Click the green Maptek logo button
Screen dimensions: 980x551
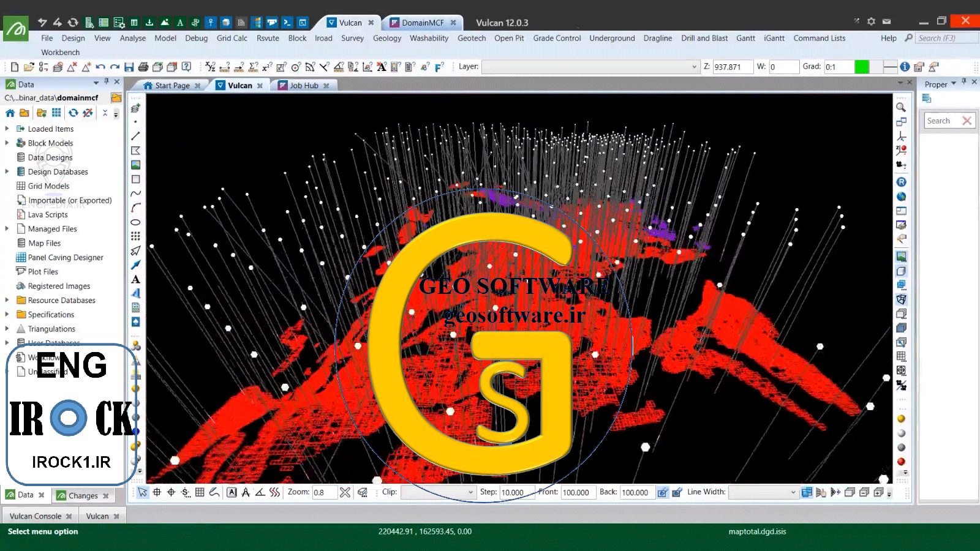[16, 29]
